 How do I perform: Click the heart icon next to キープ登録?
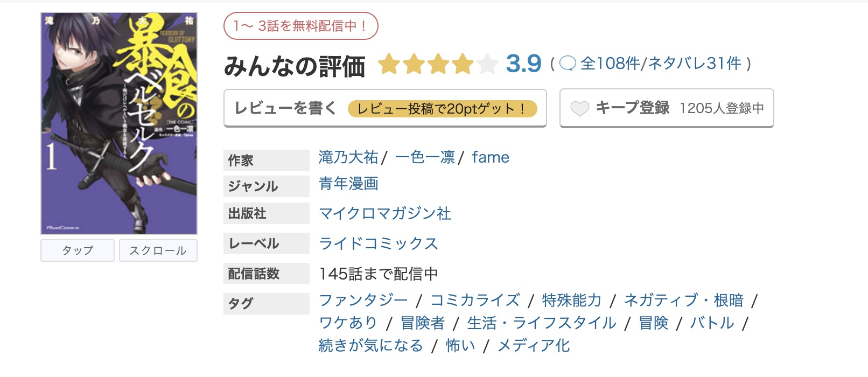(580, 108)
